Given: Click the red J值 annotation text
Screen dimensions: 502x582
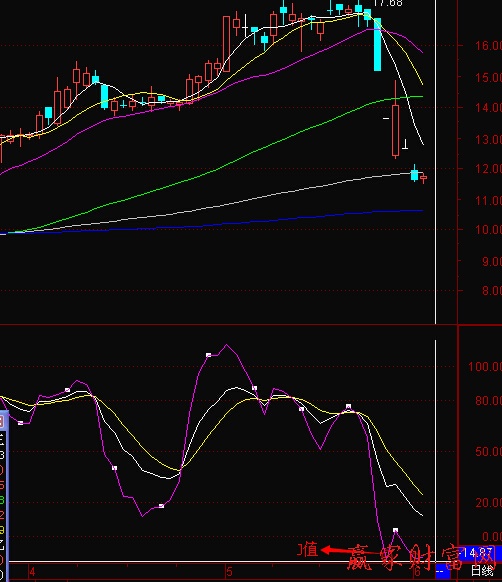Looking at the screenshot, I should pos(307,549).
